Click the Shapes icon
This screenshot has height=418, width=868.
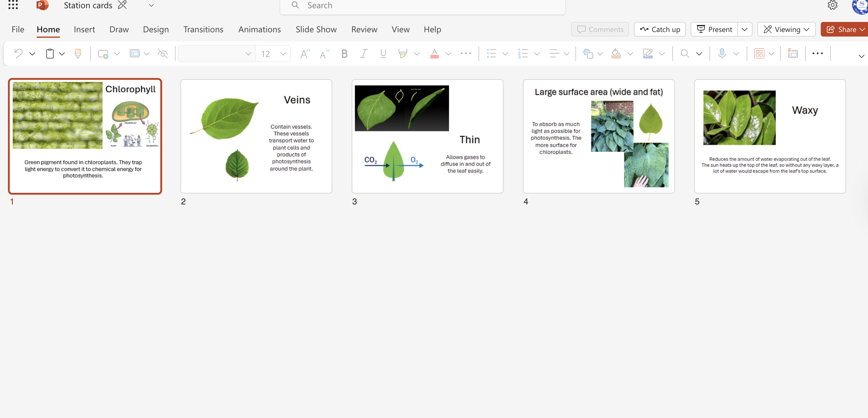(x=588, y=54)
